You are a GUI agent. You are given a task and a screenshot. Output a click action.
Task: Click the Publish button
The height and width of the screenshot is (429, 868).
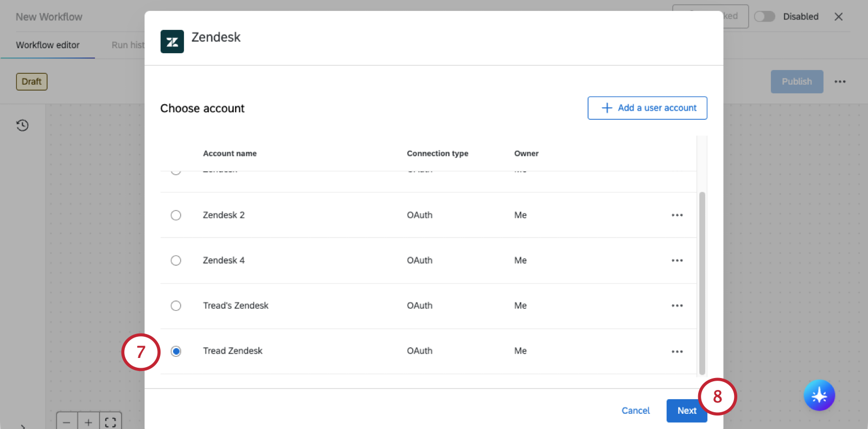tap(797, 81)
